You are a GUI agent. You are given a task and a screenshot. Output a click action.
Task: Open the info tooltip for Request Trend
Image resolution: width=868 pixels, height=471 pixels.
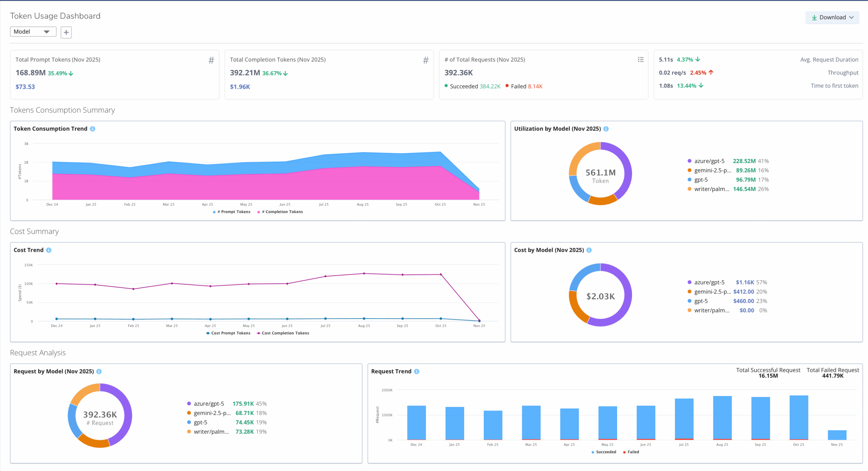[417, 371]
